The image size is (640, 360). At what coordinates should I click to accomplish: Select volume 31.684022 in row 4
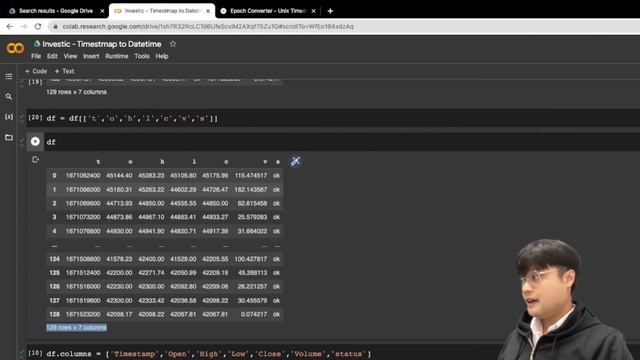pyautogui.click(x=252, y=231)
